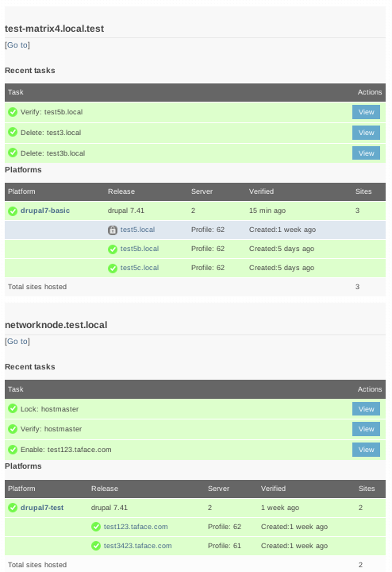Open Go to link under networknode.test.local
392x572 pixels.
17,341
